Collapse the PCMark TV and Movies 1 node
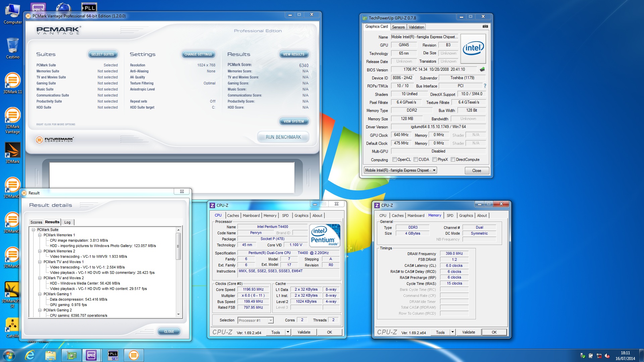The image size is (644, 362). [40, 262]
